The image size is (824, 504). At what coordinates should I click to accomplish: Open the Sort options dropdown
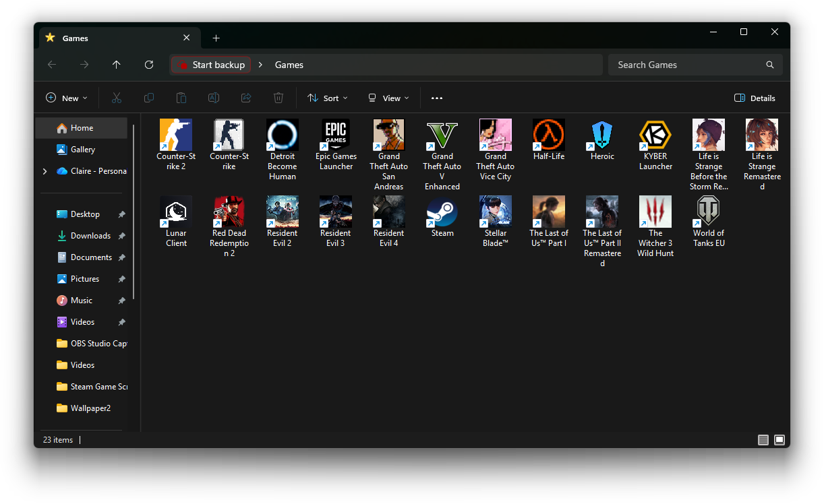pyautogui.click(x=328, y=98)
